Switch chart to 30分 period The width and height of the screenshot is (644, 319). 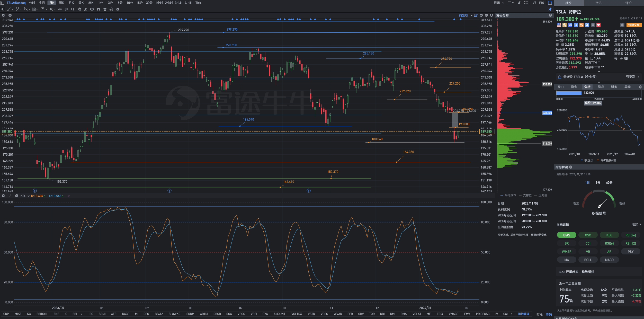149,3
